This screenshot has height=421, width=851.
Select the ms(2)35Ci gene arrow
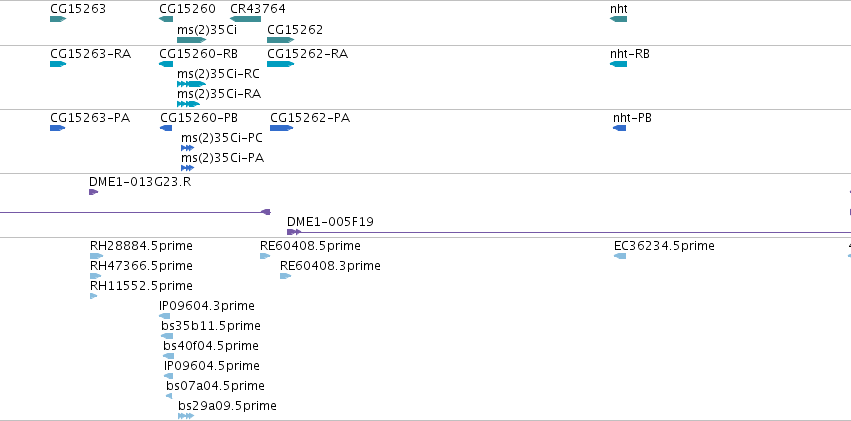(192, 40)
